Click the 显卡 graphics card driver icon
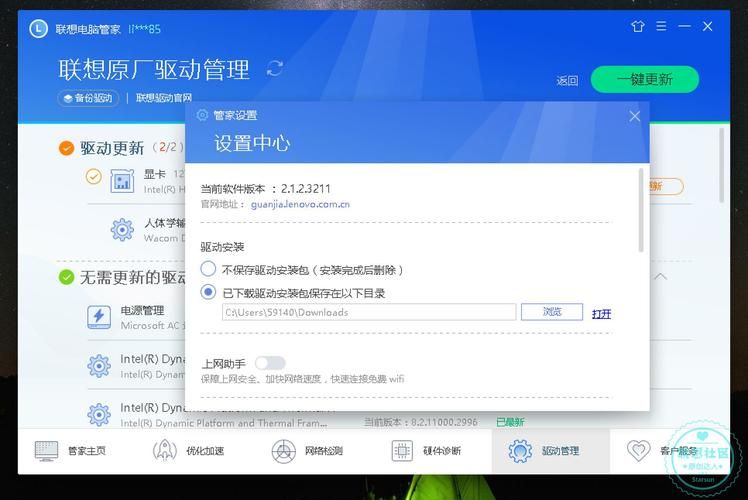This screenshot has height=500, width=748. 123,181
